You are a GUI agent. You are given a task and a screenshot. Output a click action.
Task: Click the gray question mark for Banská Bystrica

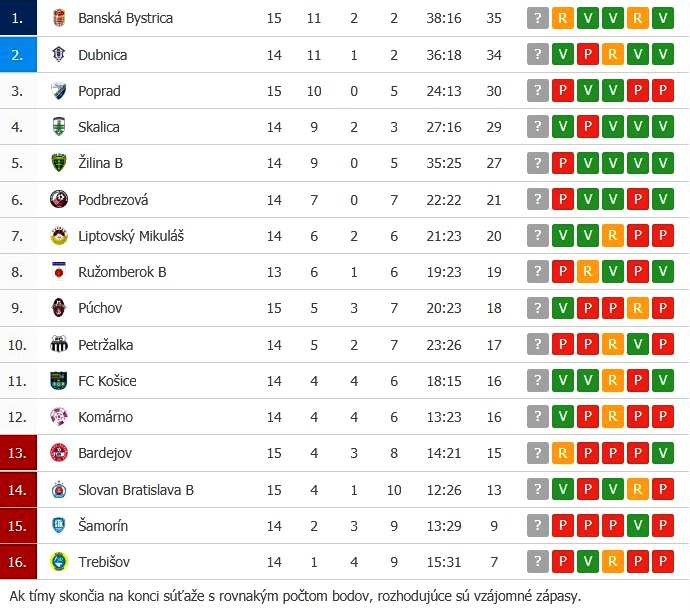pos(538,18)
